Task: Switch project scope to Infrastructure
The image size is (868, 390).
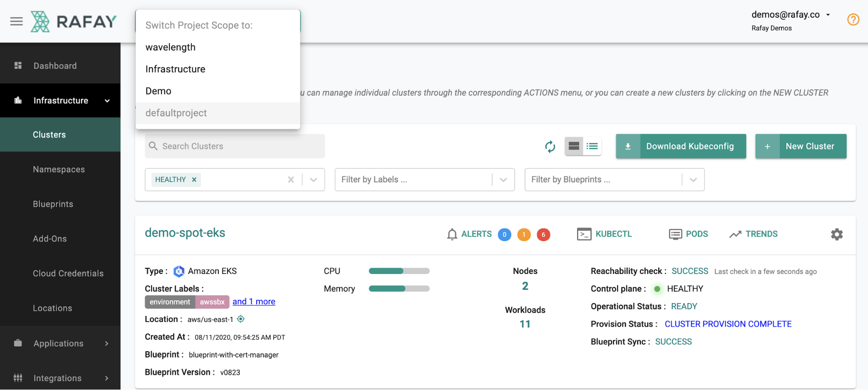Action: (218, 69)
